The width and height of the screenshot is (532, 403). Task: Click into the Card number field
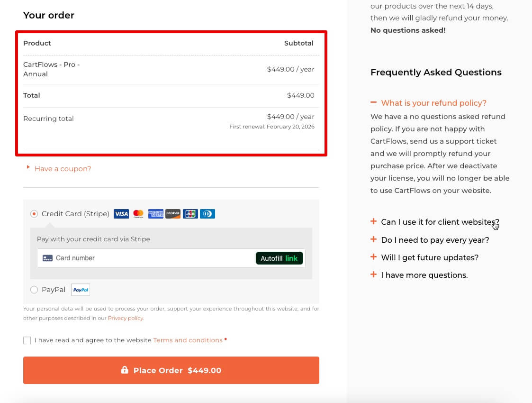coord(152,258)
